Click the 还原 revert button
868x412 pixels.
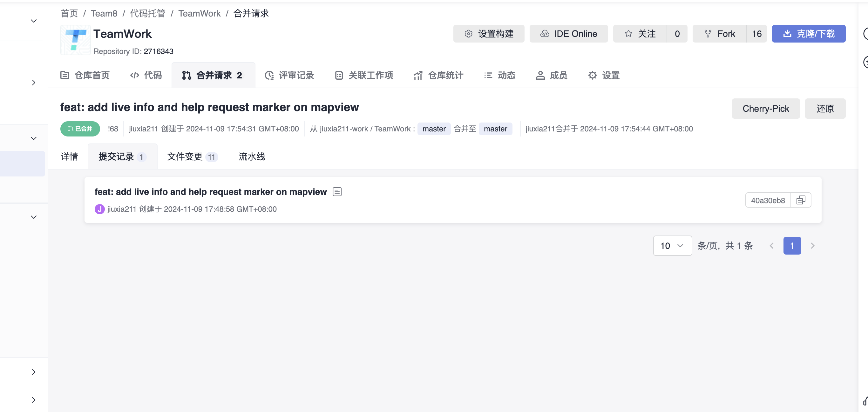click(x=825, y=109)
